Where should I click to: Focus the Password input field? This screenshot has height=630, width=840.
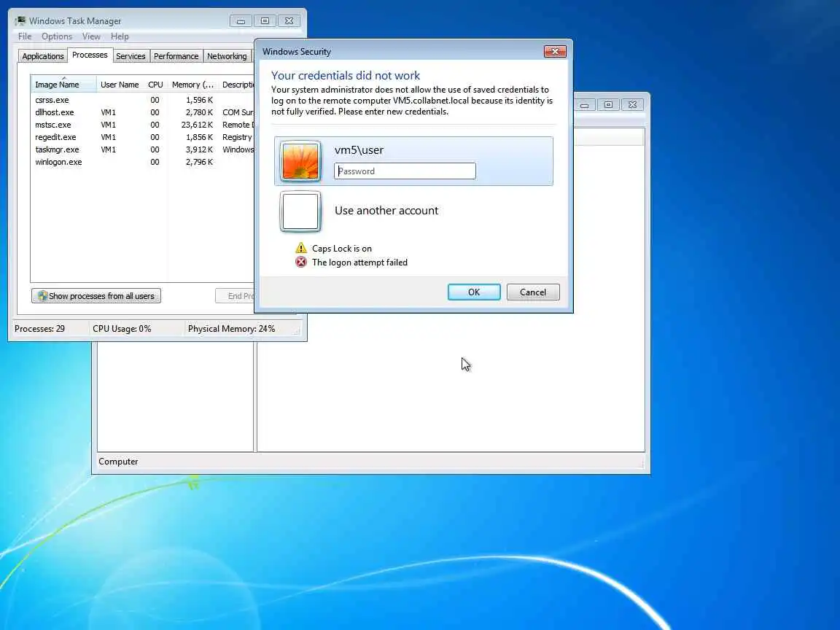[x=405, y=171]
